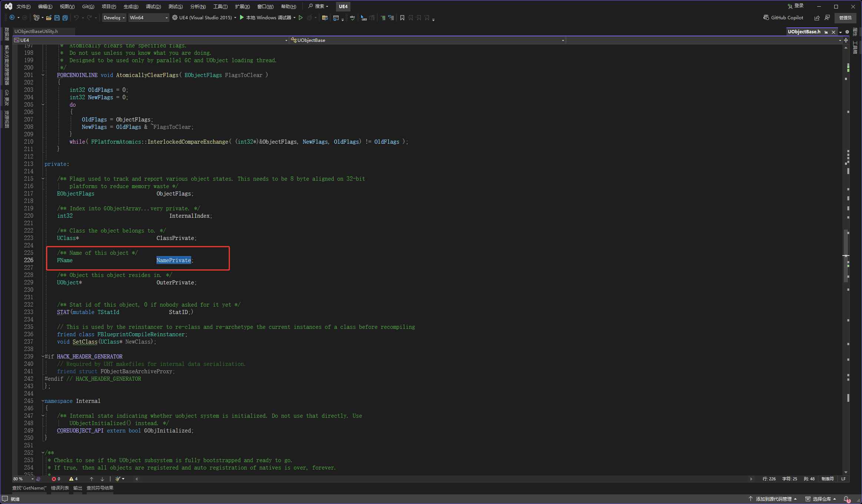The image size is (862, 504).
Task: Click the GitHub Copilot icon
Action: click(766, 17)
